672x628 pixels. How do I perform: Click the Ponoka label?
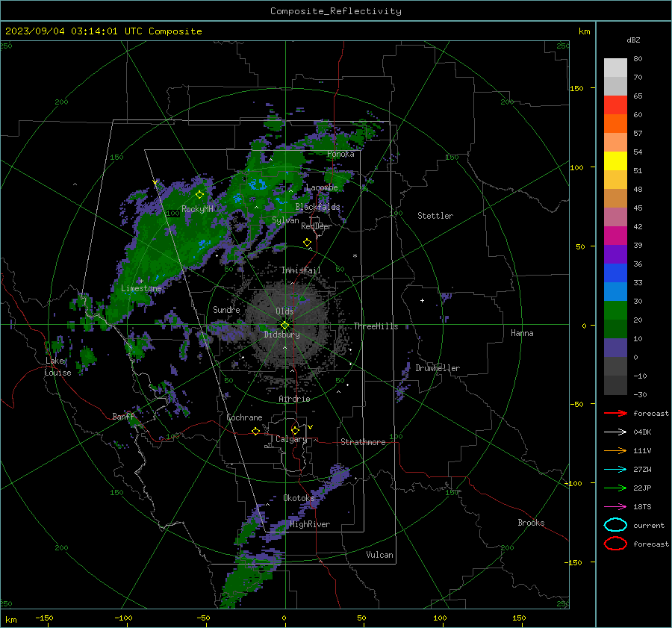click(x=340, y=154)
